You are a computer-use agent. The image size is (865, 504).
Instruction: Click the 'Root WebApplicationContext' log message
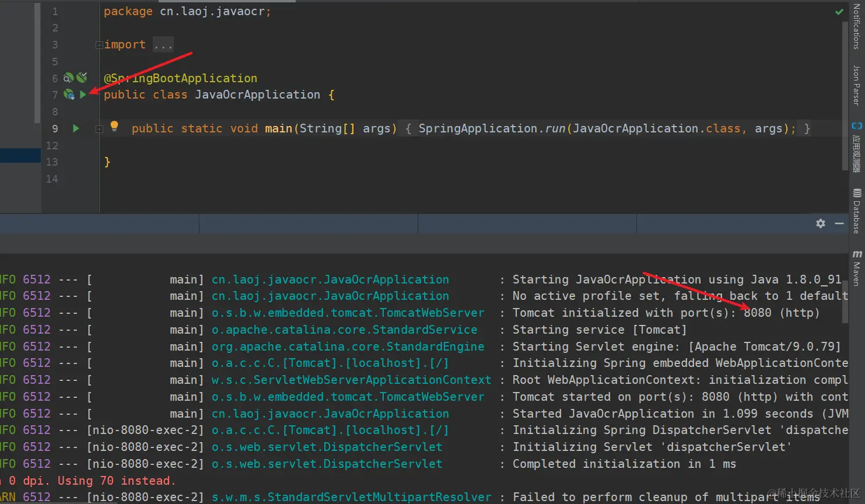click(680, 380)
